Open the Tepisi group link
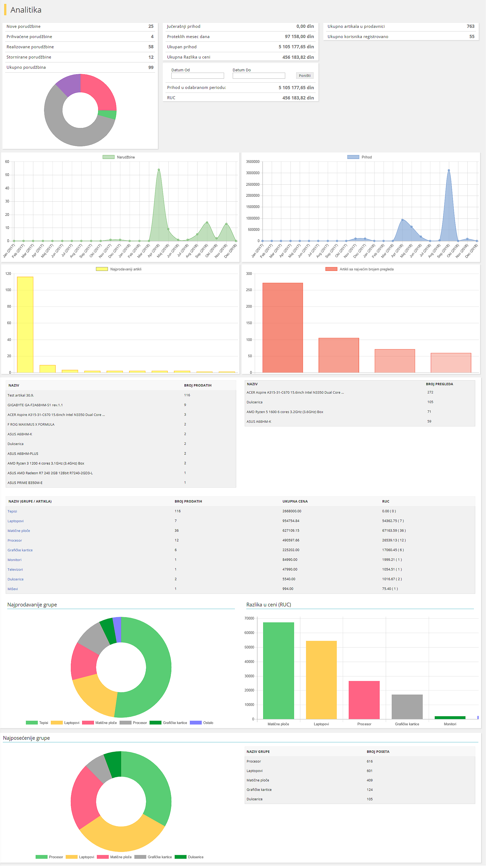The height and width of the screenshot is (868, 488). pyautogui.click(x=13, y=513)
